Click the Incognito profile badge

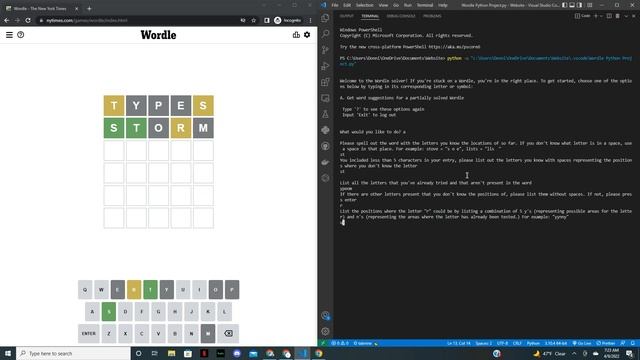tap(288, 20)
